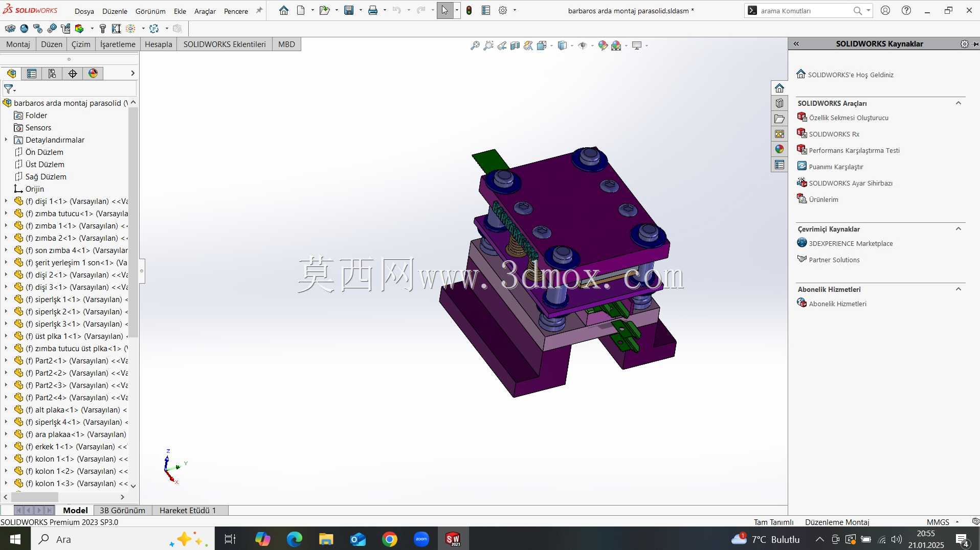Image resolution: width=980 pixels, height=550 pixels.
Task: Activate the Section View icon
Action: click(515, 45)
